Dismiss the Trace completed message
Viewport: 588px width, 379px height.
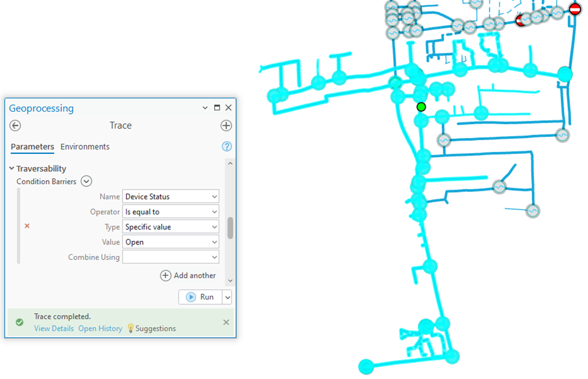click(x=226, y=322)
